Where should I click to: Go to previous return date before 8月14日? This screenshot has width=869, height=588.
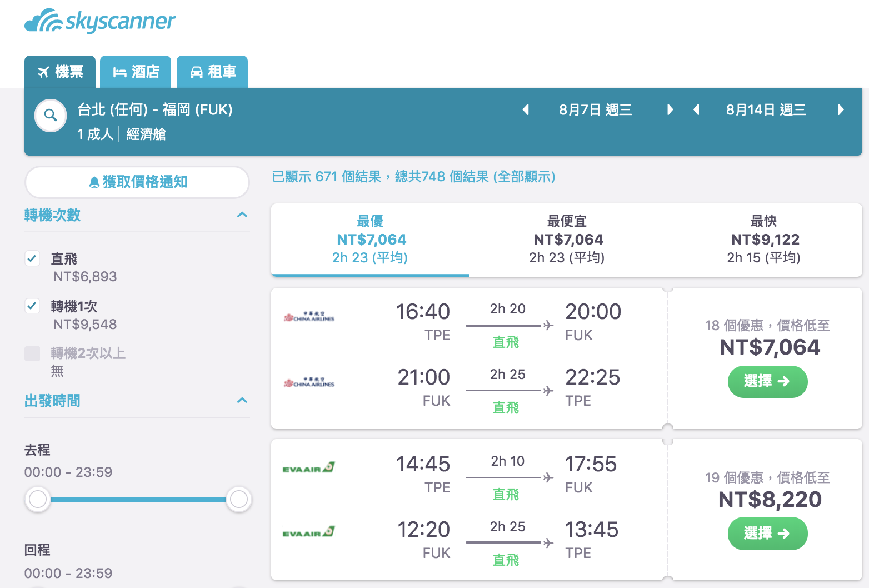(x=696, y=109)
